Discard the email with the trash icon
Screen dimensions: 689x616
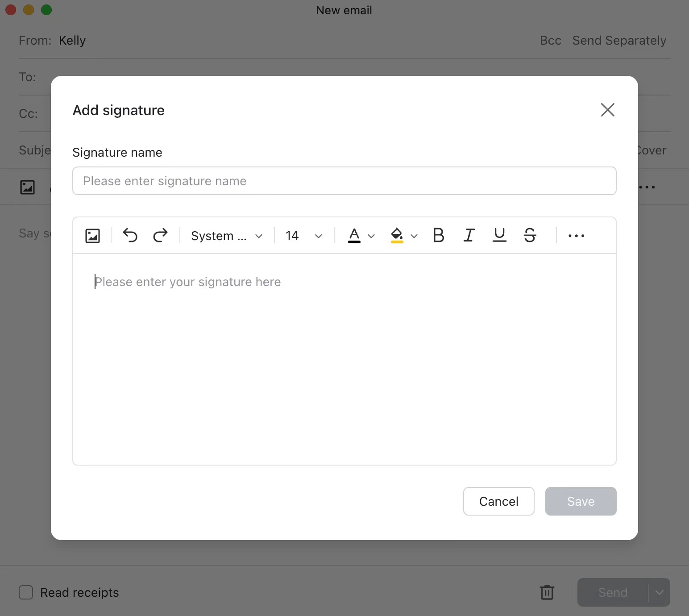pyautogui.click(x=547, y=592)
